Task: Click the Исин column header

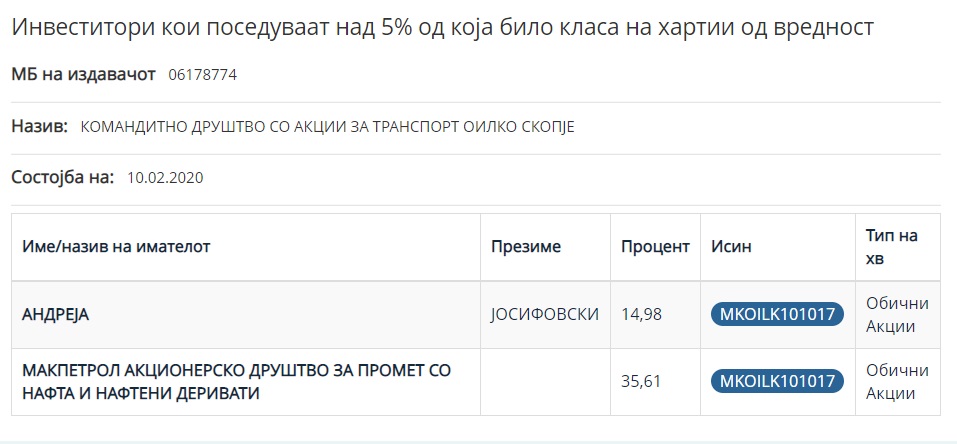Action: pos(731,246)
